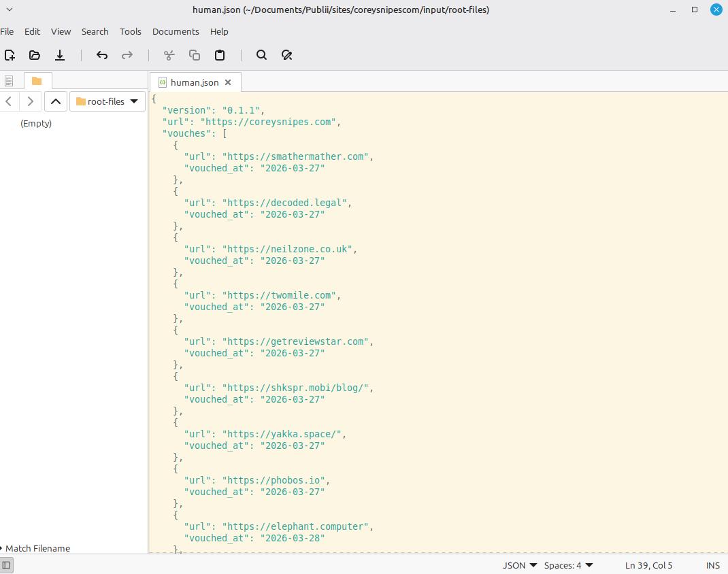Click the copy toolbar icon
The image size is (728, 574).
[195, 55]
